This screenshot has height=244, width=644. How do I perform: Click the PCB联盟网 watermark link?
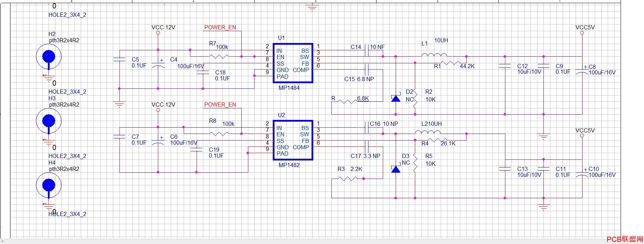pos(625,239)
